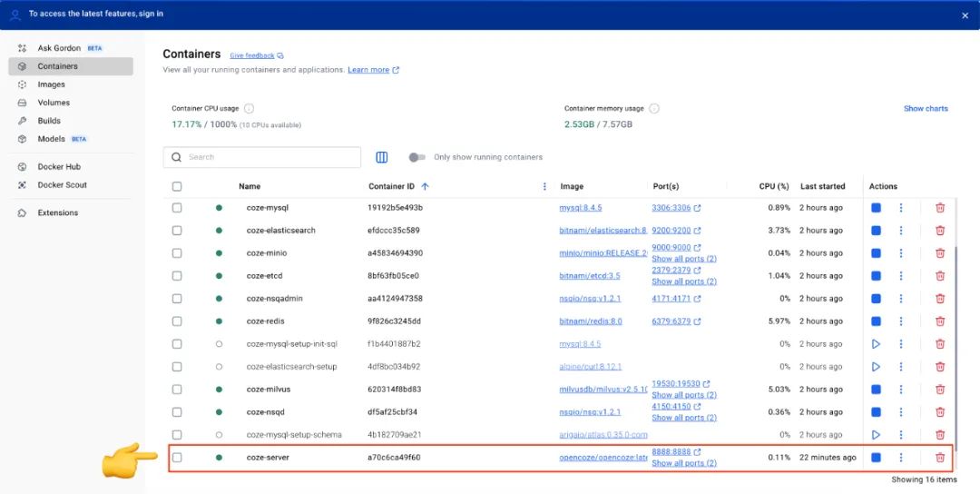Delete the coze-nsqd container
This screenshot has width=980, height=494.
(939, 412)
